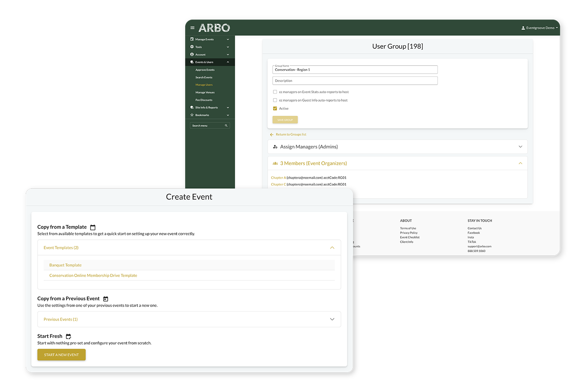Click the SAVE GROUP button
Viewport: 576px width, 392px height.
(x=285, y=120)
